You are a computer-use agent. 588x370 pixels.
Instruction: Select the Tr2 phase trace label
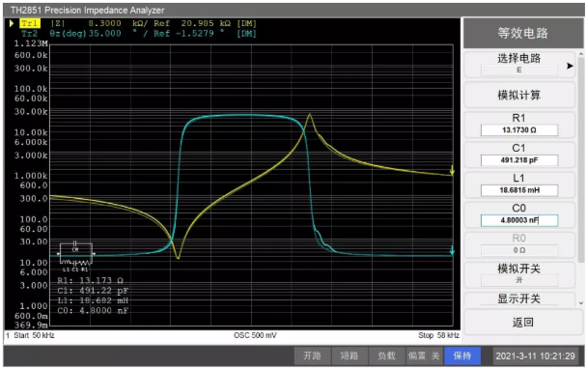tap(29, 34)
